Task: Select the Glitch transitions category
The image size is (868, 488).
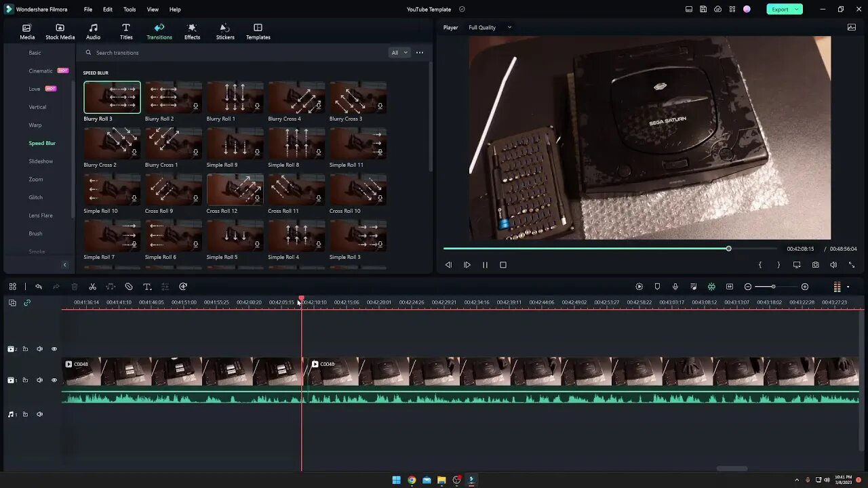Action: pyautogui.click(x=36, y=197)
